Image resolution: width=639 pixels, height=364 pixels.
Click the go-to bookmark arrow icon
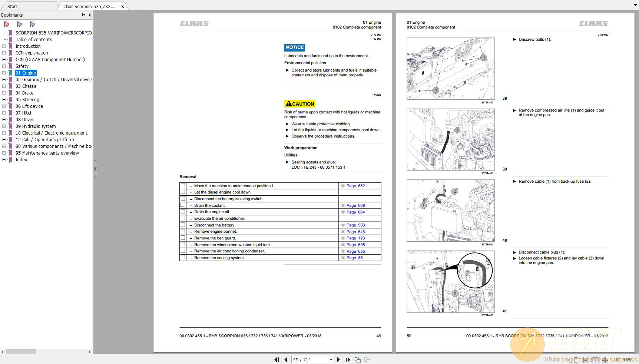pos(32,24)
